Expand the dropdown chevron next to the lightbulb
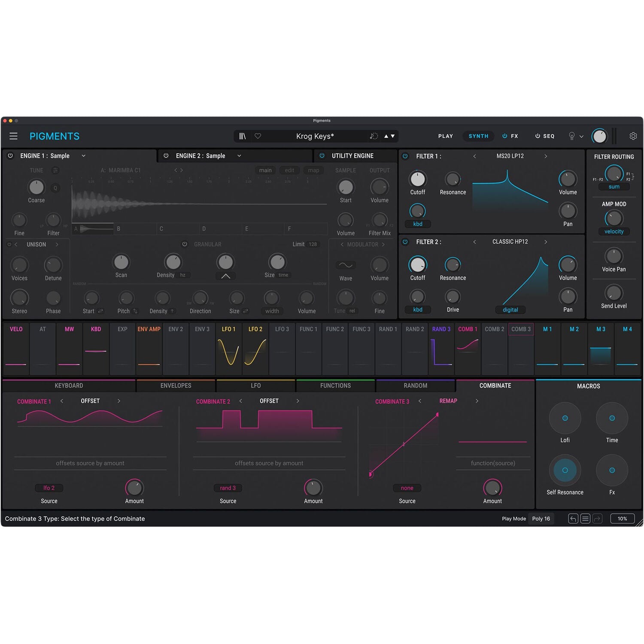Viewport: 644px width, 644px height. point(581,137)
